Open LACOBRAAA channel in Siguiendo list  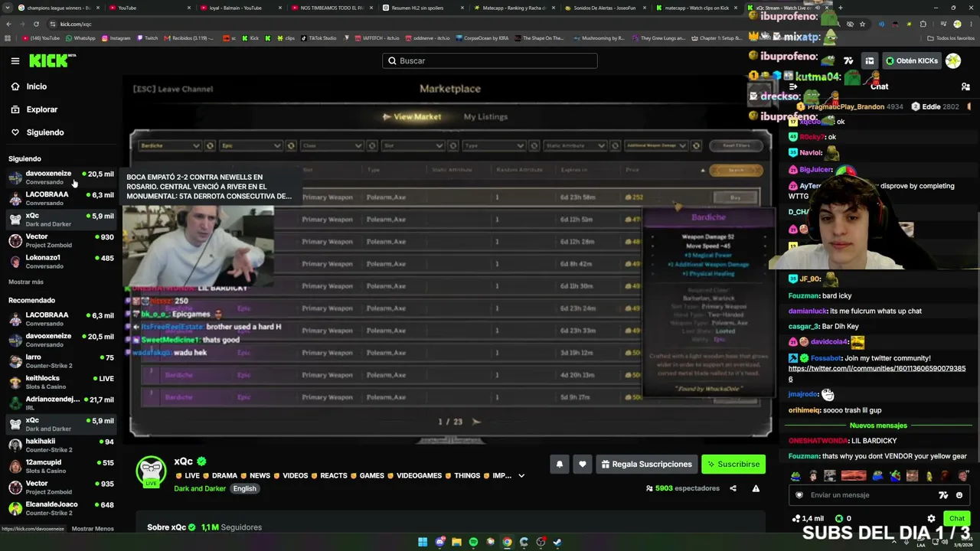61,198
